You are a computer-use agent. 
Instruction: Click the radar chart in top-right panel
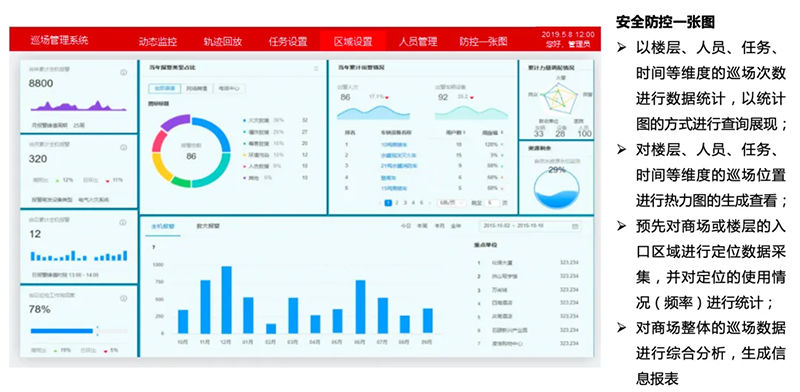558,97
